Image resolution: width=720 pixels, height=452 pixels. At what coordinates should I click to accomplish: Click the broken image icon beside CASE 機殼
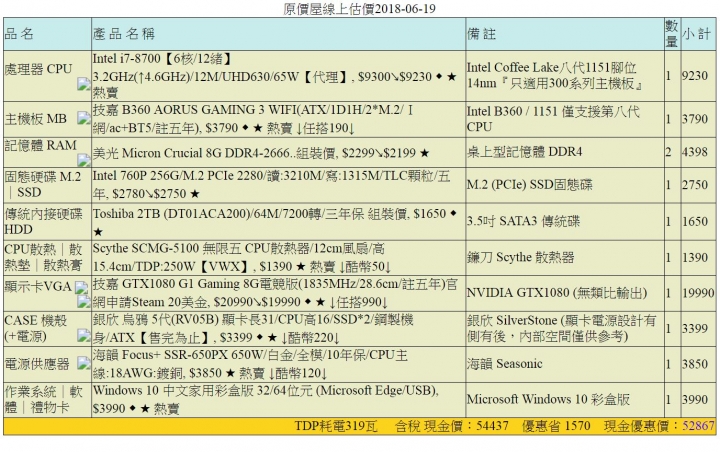coord(84,335)
